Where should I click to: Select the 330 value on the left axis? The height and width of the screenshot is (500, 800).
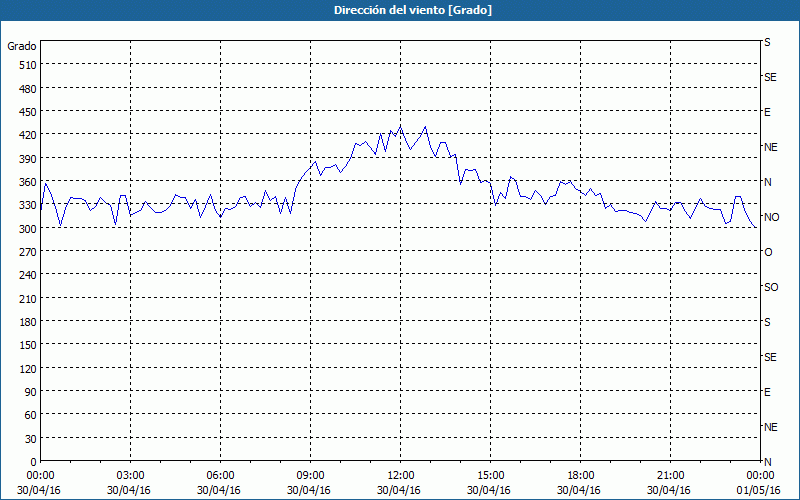29,205
